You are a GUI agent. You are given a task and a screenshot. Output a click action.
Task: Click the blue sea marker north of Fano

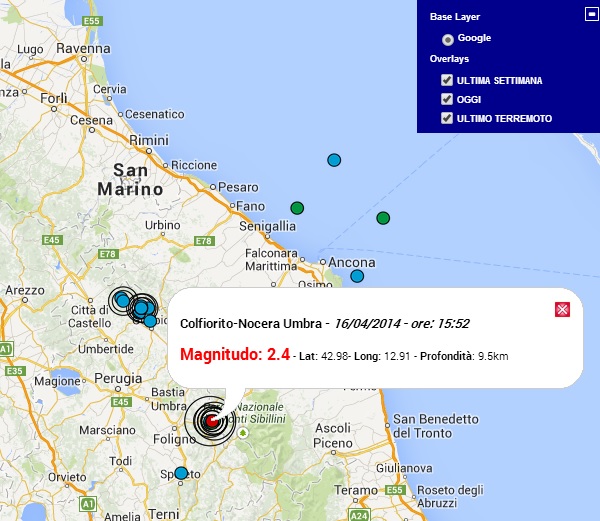[x=334, y=160]
